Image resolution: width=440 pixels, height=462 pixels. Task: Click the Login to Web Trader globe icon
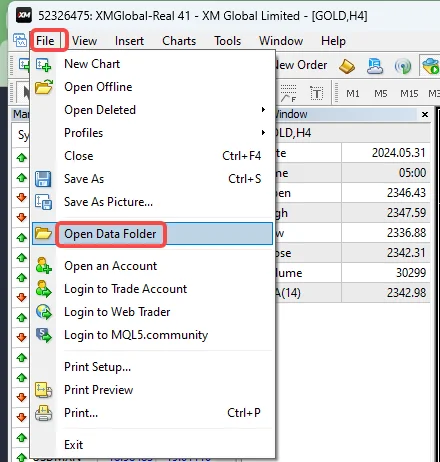tap(44, 312)
